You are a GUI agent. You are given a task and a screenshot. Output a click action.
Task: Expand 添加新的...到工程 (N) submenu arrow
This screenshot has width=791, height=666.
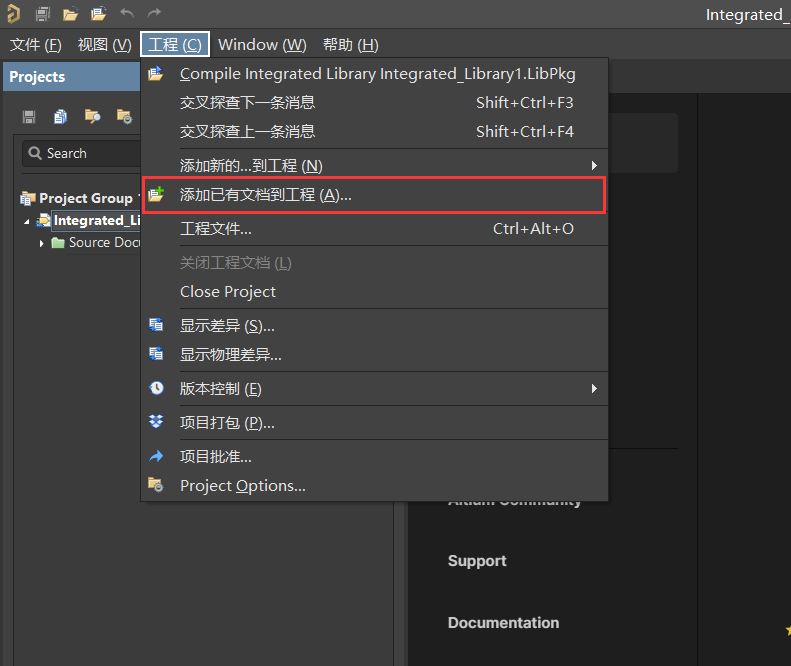[x=594, y=165]
